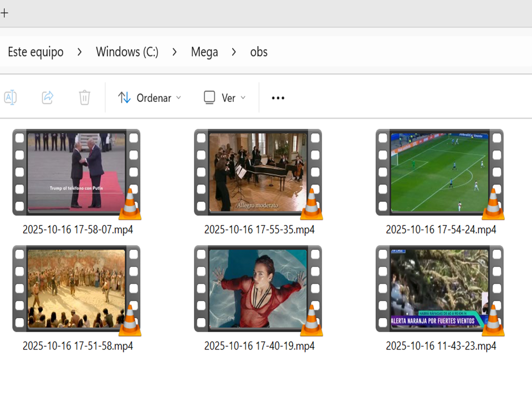Expand chevron after Mega breadcrumb
532x399 pixels.
click(234, 52)
